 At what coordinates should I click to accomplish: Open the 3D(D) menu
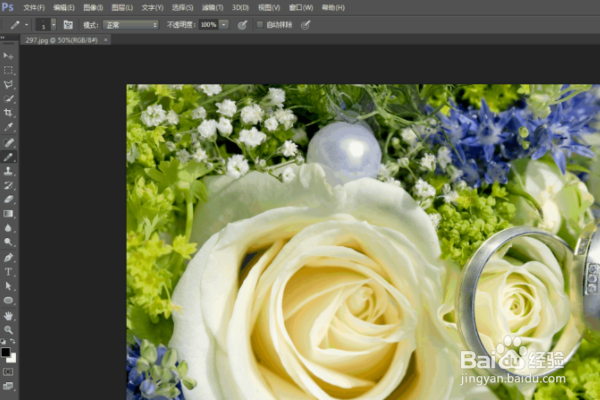(240, 8)
